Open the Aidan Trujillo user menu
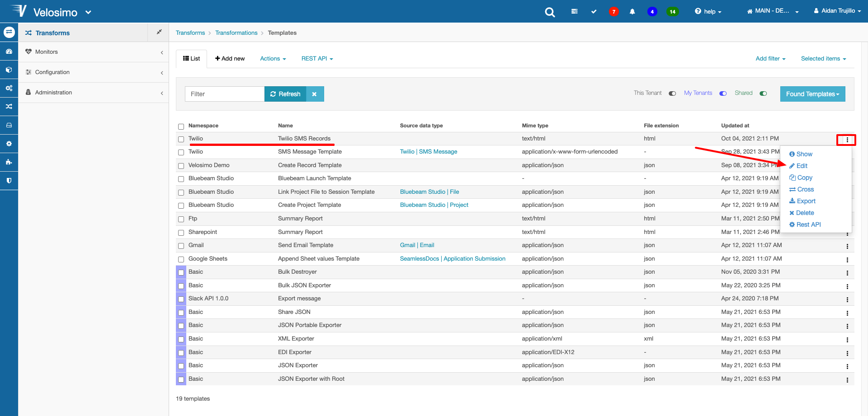 tap(837, 11)
